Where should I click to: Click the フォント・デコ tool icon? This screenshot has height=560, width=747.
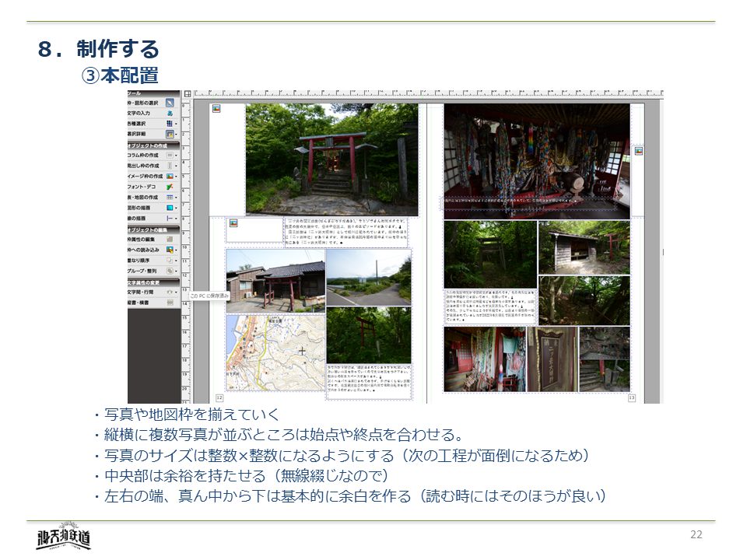click(169, 187)
